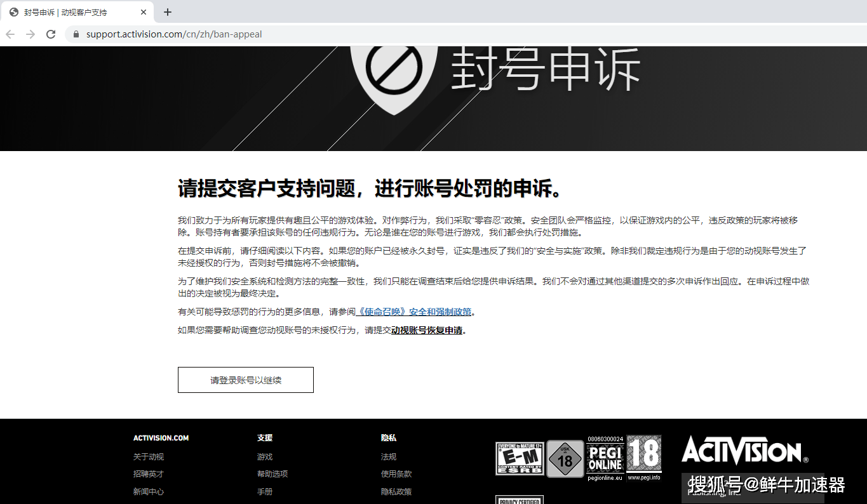
Task: Open 新闻中心 footer link
Action: click(149, 491)
